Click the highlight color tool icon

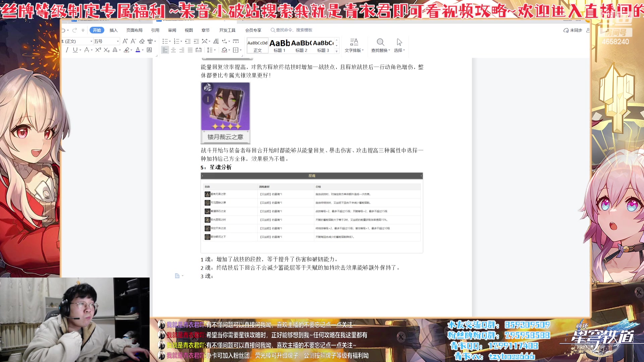tap(126, 50)
